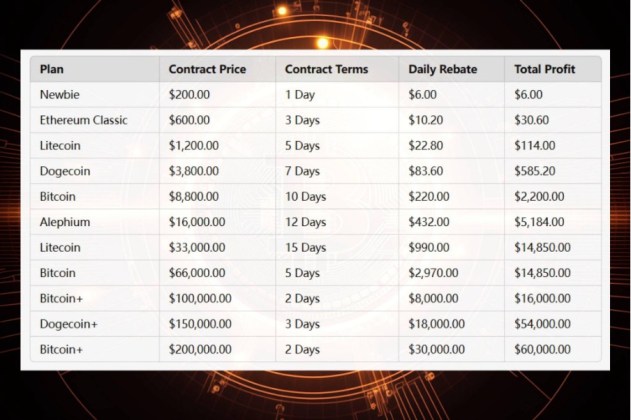Select the Ethereum Classic plan cell
The height and width of the screenshot is (420, 631).
point(83,120)
